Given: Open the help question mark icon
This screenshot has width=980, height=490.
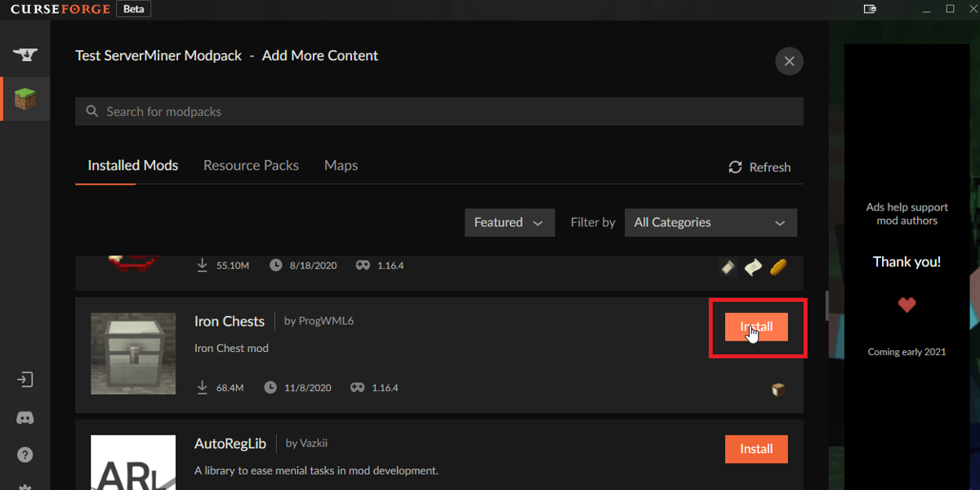Looking at the screenshot, I should point(24,454).
